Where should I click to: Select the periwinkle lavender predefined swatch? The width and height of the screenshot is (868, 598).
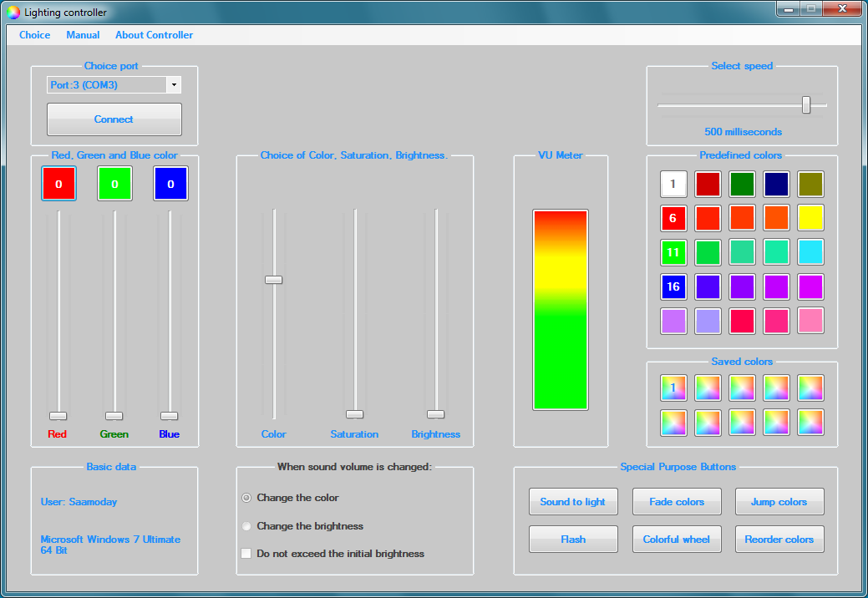[708, 321]
